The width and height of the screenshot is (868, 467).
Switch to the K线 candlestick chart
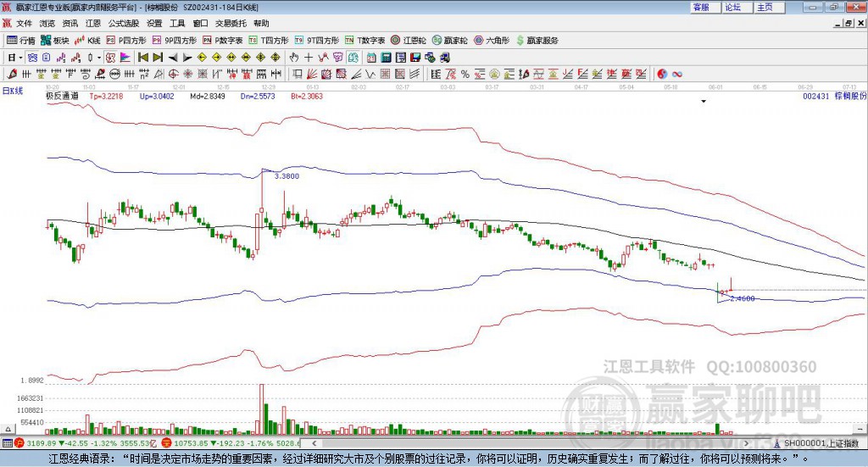[x=87, y=41]
